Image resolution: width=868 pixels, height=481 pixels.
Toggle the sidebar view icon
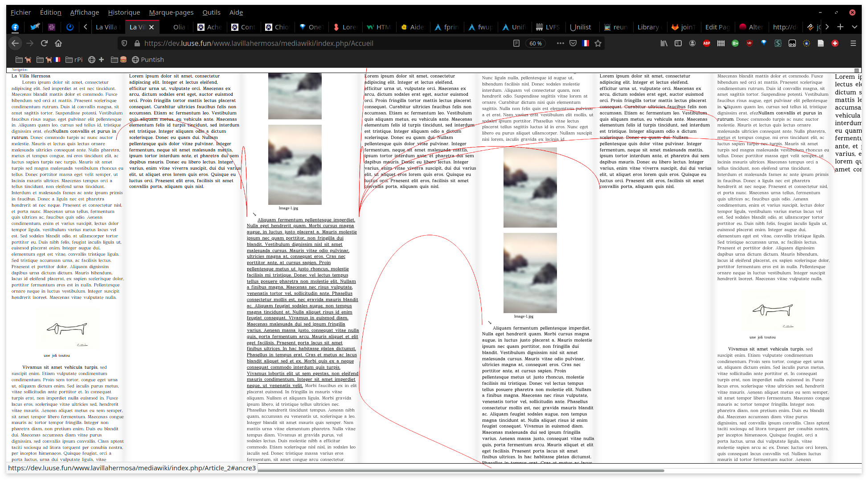tap(678, 43)
